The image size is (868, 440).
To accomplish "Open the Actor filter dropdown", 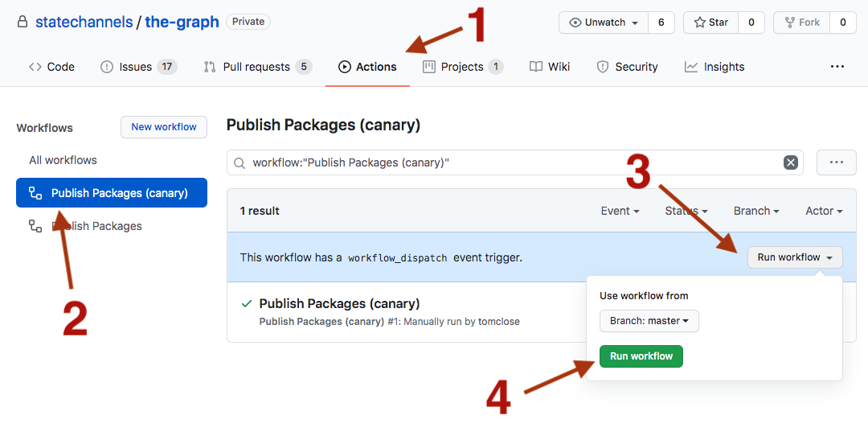I will click(825, 211).
